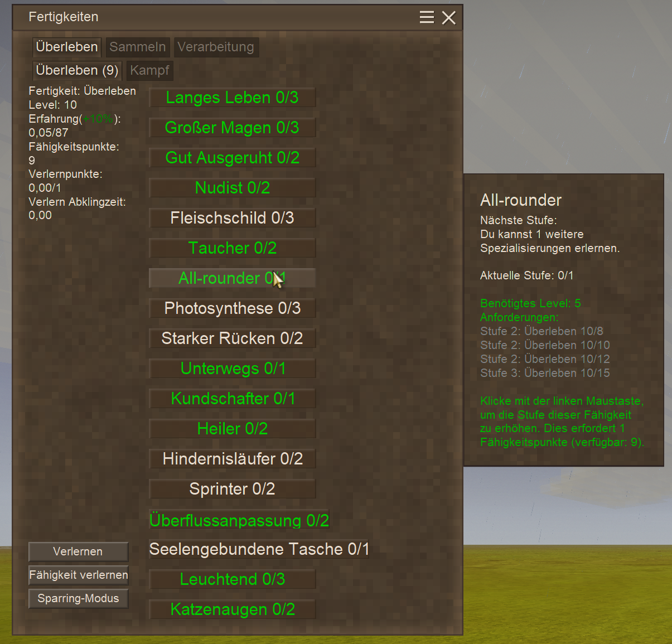Upgrade the Langes Leben skill
Screen dimensions: 672x644
[x=232, y=98]
